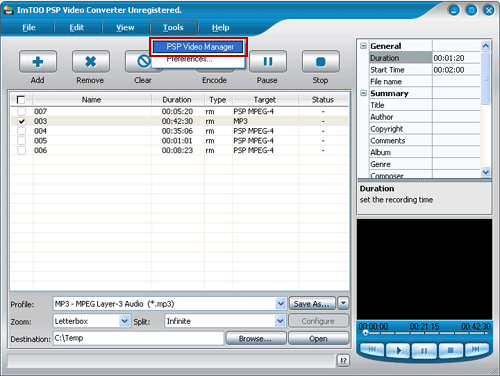500x376 pixels.
Task: Choose PSP Video Manager from Tools menu
Action: click(x=199, y=47)
